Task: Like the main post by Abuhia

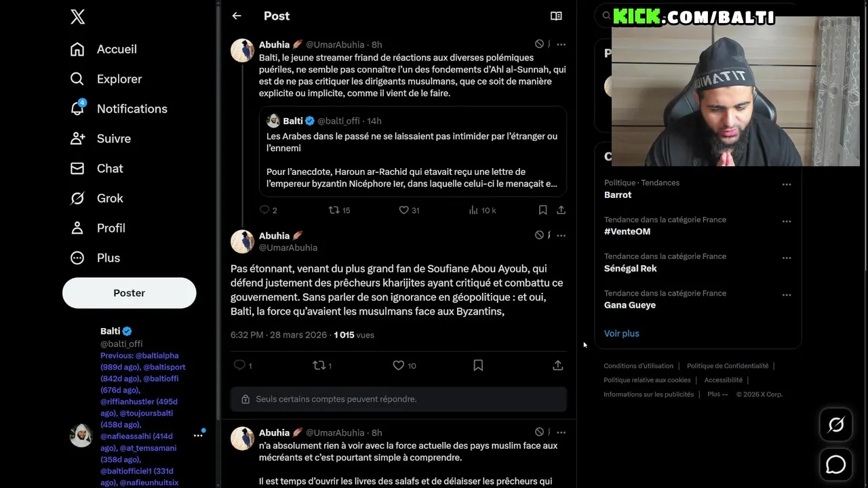Action: coord(399,365)
